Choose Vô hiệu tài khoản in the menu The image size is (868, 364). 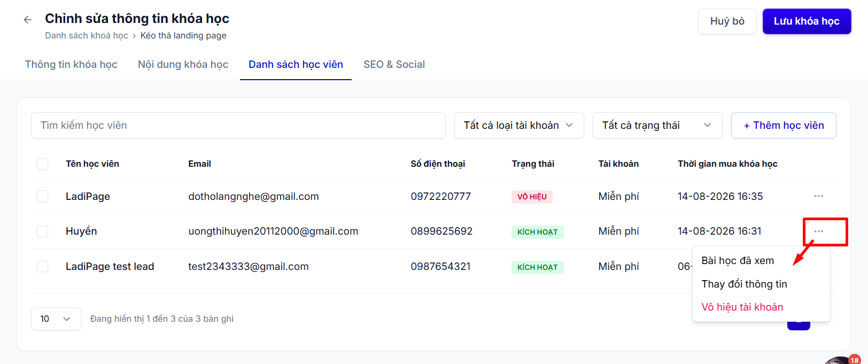pyautogui.click(x=742, y=307)
